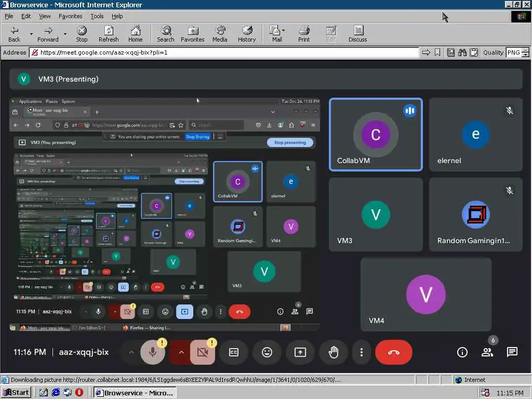Click the bookmark icon beside address bar
Screen dimensions: 532x399
(x=437, y=52)
